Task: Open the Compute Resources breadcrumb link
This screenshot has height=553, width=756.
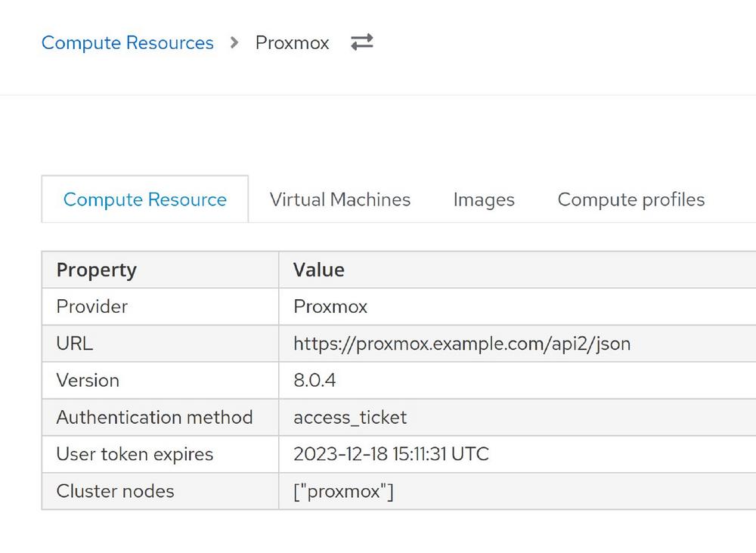Action: 127,43
